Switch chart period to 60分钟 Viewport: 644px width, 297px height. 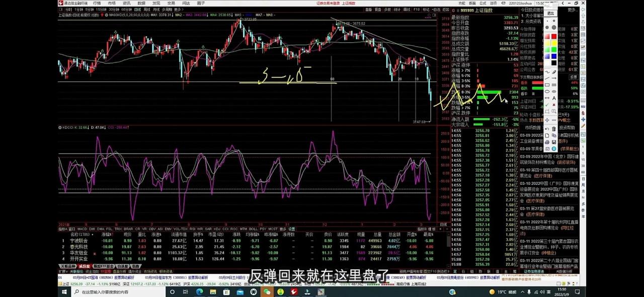126,10
